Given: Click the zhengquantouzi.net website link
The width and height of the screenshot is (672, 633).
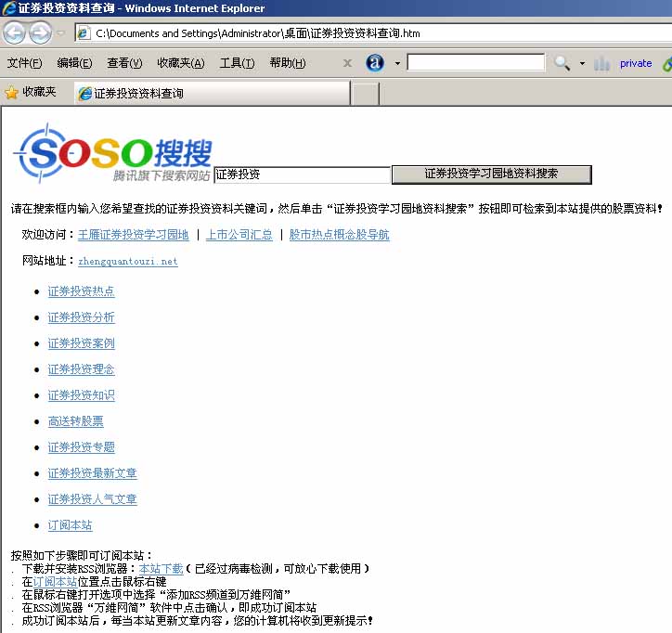Looking at the screenshot, I should [127, 262].
